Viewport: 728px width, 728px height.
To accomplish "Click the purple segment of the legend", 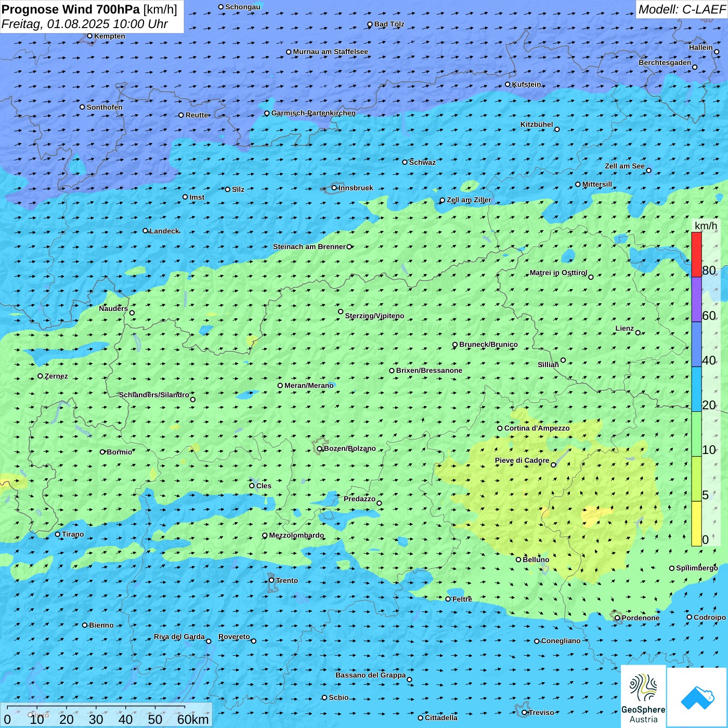I will coord(696,300).
